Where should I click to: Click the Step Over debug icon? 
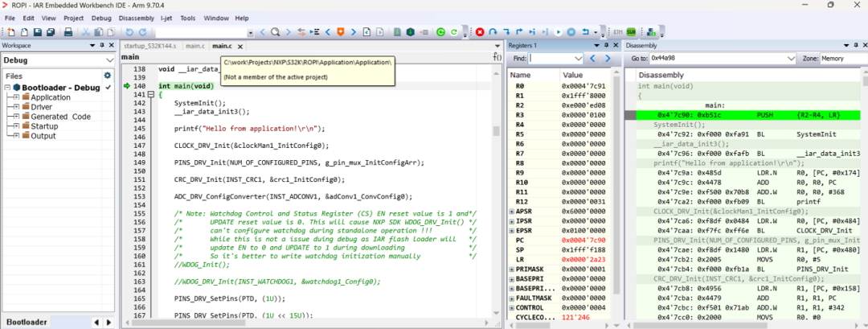[493, 32]
